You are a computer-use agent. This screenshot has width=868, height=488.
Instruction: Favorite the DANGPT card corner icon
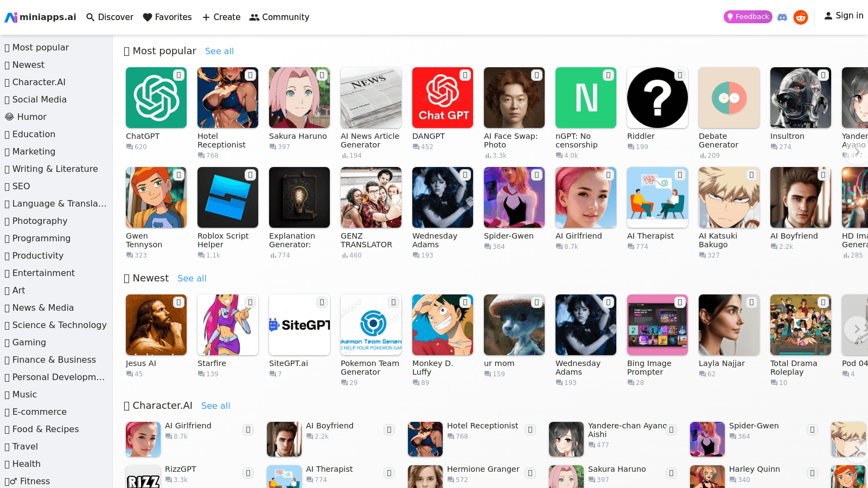tap(465, 75)
